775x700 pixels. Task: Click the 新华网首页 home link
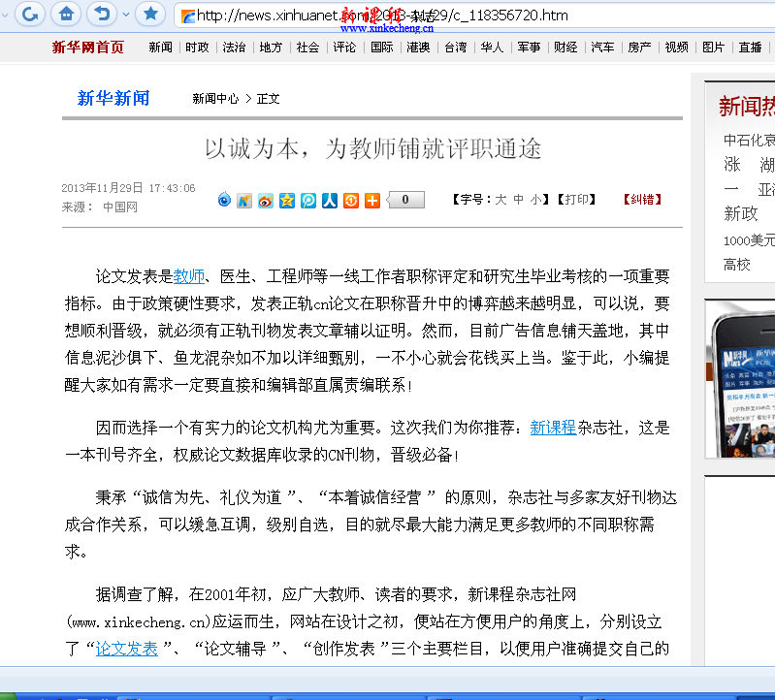88,48
